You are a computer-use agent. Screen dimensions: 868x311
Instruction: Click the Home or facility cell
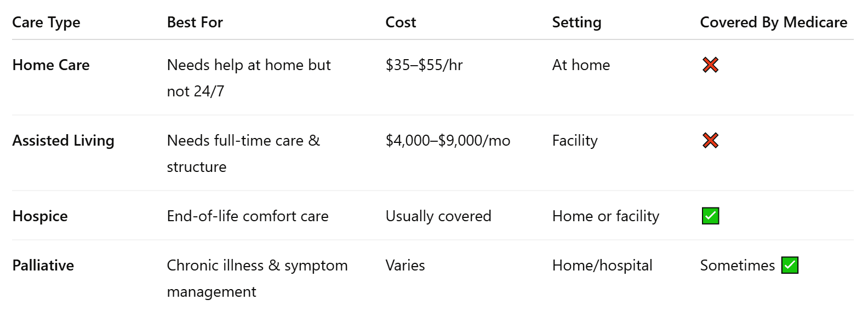click(606, 216)
